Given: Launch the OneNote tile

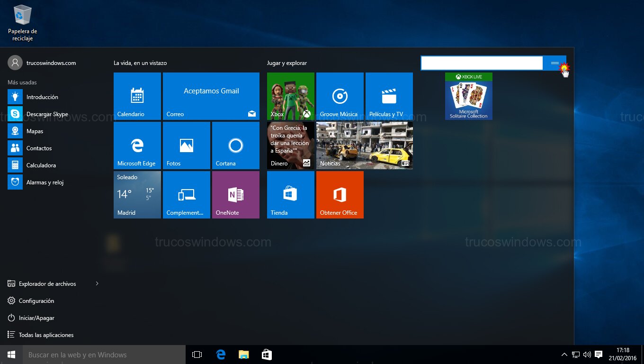Looking at the screenshot, I should pos(236,195).
